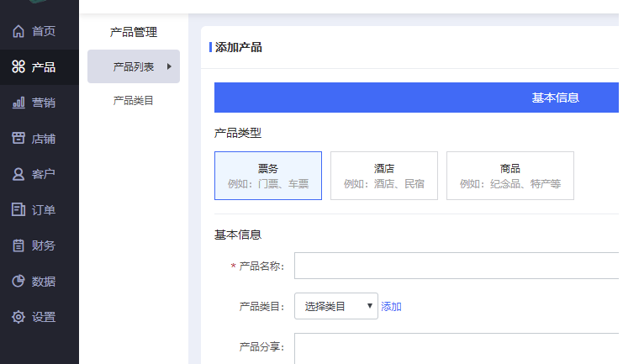623x364 pixels.
Task: Click the 产品名称 input field
Action: click(457, 266)
